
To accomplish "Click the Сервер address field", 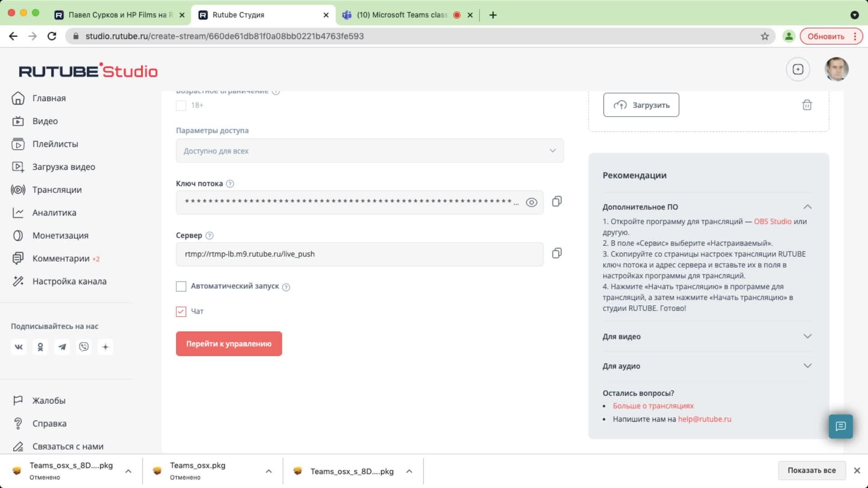I will 359,254.
